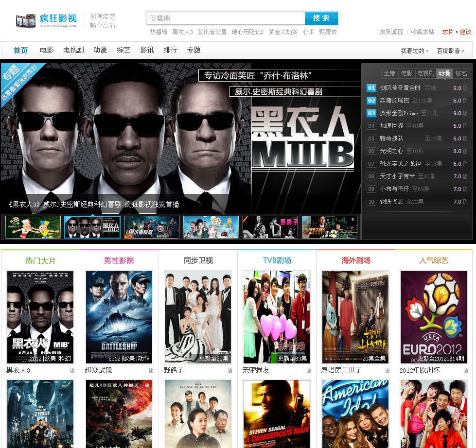Open the EURO2012 欧洲杯 poster
This screenshot has height=448, width=476.
pyautogui.click(x=434, y=317)
